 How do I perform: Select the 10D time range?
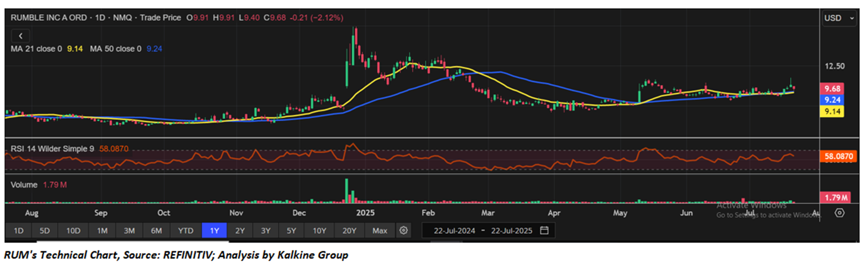[x=73, y=231]
